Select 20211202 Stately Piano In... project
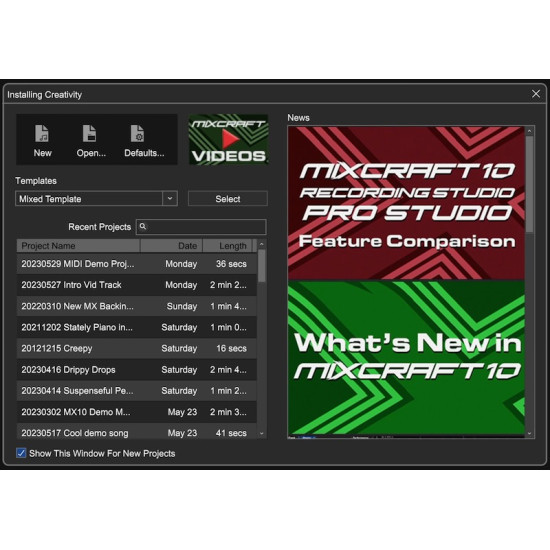This screenshot has width=550, height=550. [x=137, y=327]
